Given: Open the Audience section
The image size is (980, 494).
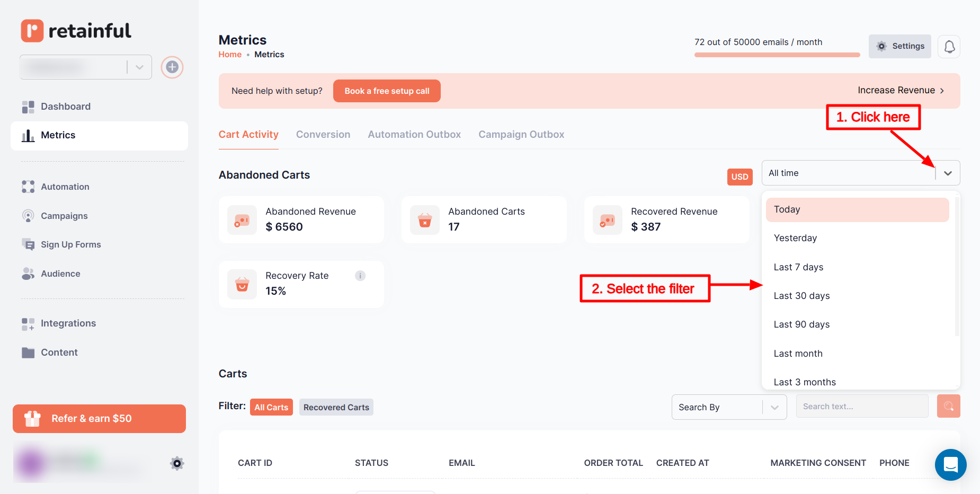Looking at the screenshot, I should [60, 274].
